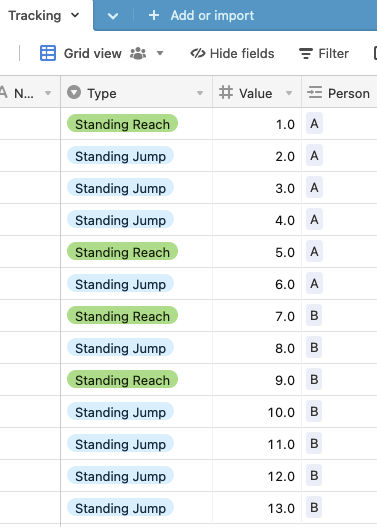Open the Type column header dropdown arrow
The width and height of the screenshot is (377, 527).
point(200,93)
